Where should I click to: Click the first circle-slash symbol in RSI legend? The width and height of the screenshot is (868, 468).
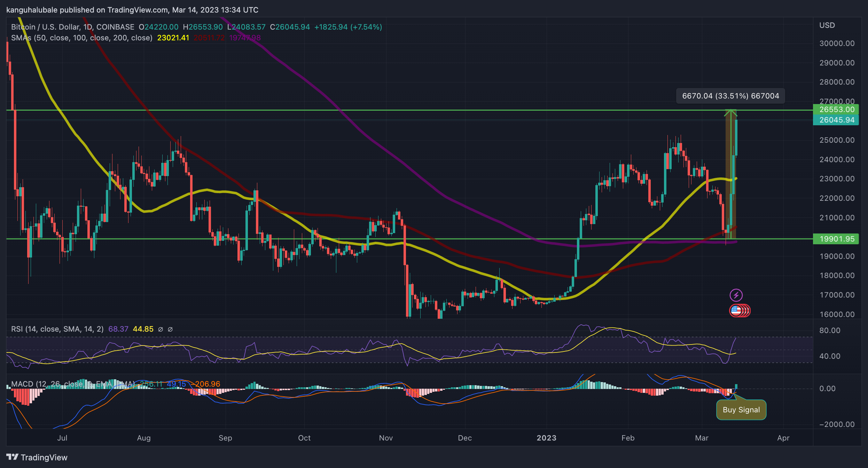coord(161,329)
